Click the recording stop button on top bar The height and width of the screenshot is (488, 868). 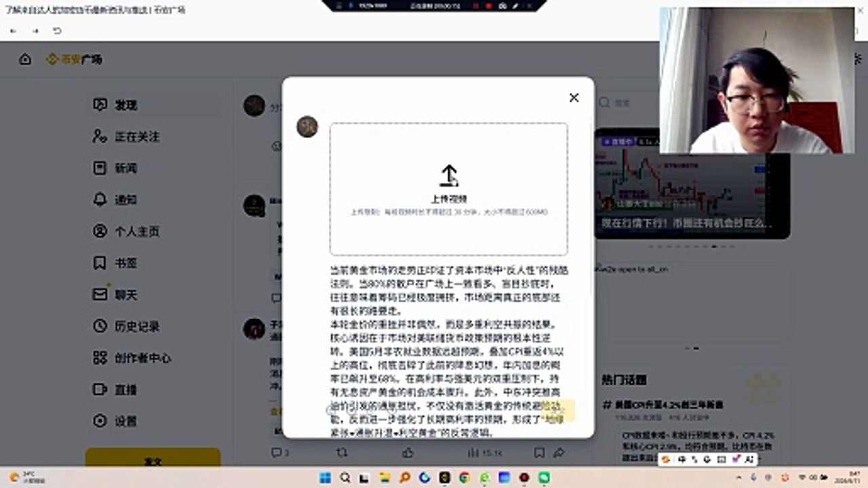click(x=488, y=5)
